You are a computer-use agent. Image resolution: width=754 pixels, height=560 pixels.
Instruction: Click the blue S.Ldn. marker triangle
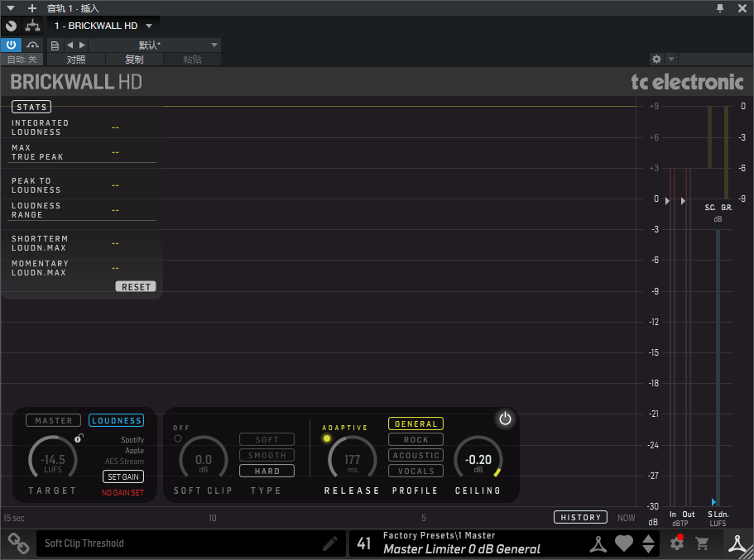tap(713, 502)
